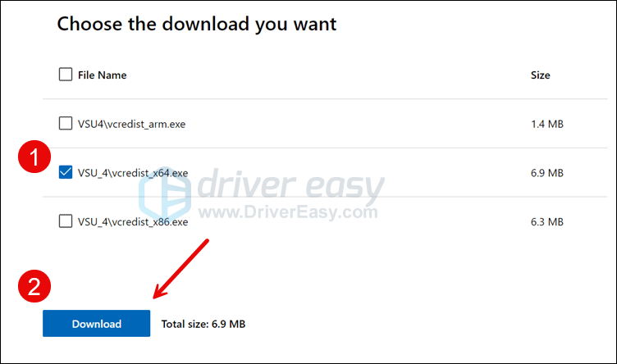The image size is (617, 364).
Task: Select the VSU_4\vcredist_x86.exe file name
Action: (133, 222)
